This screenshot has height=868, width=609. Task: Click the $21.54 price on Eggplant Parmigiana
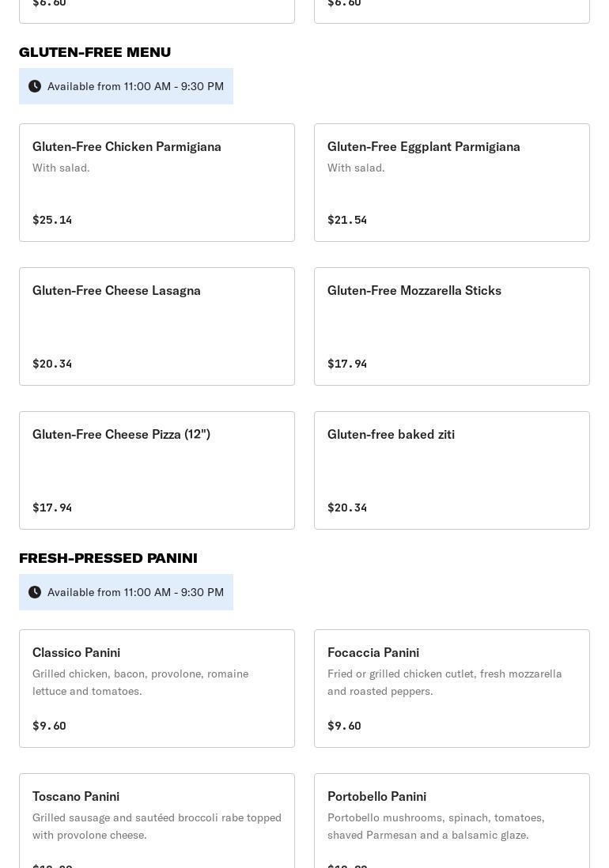pos(347,220)
